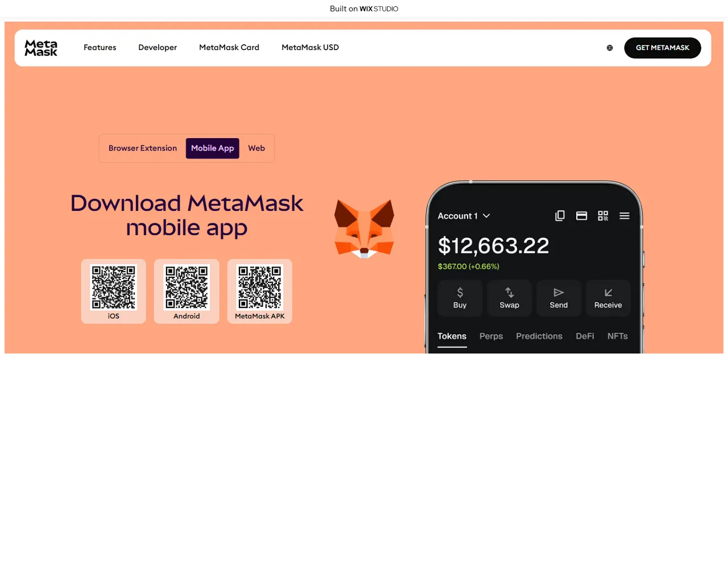The image size is (728, 582).
Task: Open the hamburger menu on phone screen
Action: [x=624, y=216]
